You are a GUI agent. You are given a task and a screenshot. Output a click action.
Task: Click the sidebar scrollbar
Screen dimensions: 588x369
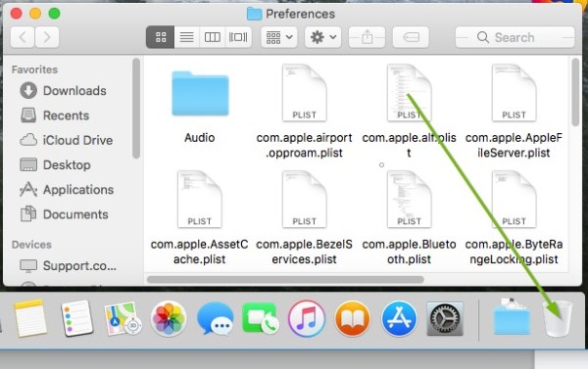click(x=136, y=109)
